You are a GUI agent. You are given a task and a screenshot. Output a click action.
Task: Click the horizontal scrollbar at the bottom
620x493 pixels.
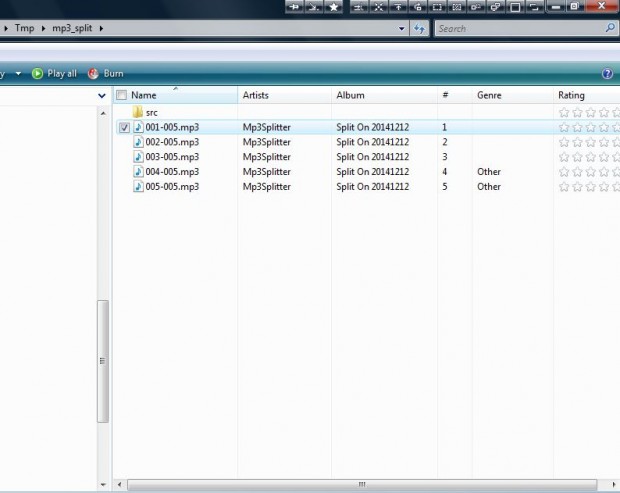(x=360, y=484)
